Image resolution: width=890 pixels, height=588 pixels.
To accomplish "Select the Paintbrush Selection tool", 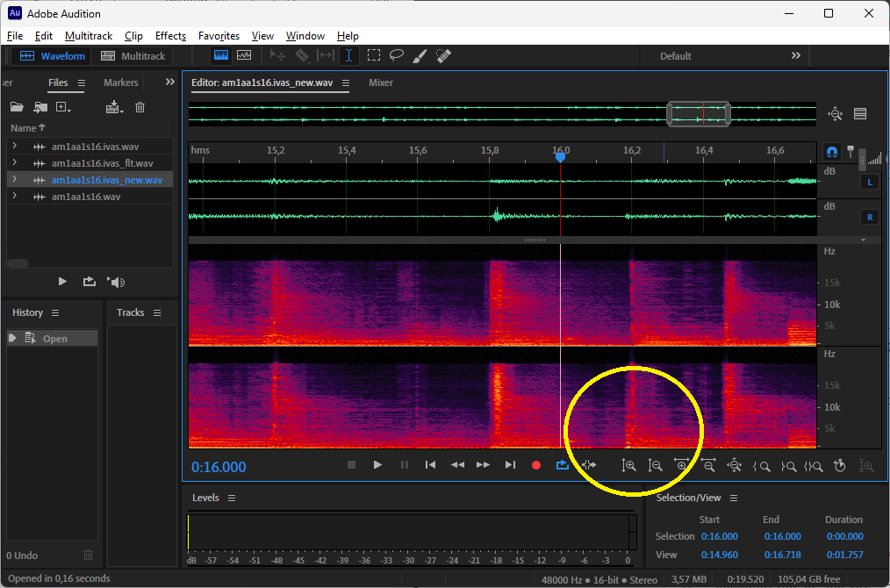I will [x=420, y=55].
